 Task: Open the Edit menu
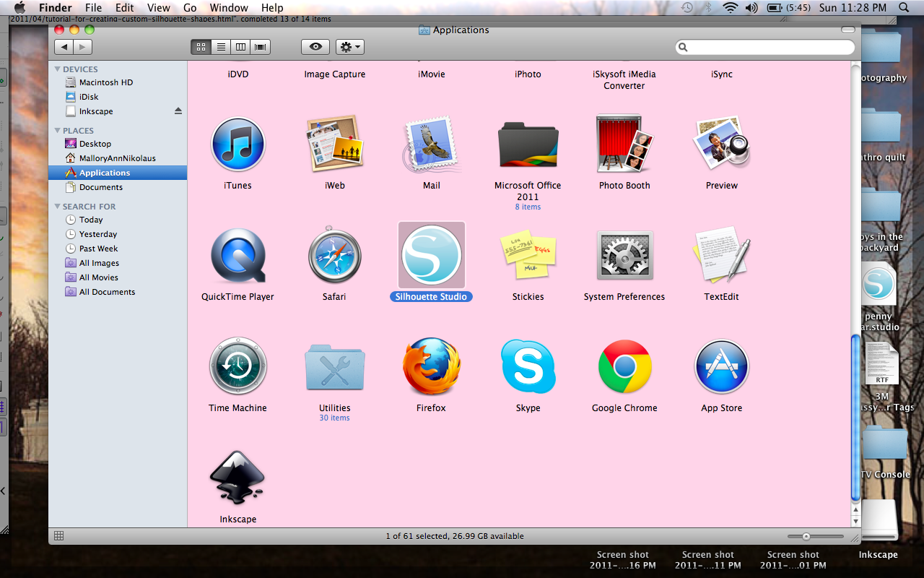click(x=125, y=8)
